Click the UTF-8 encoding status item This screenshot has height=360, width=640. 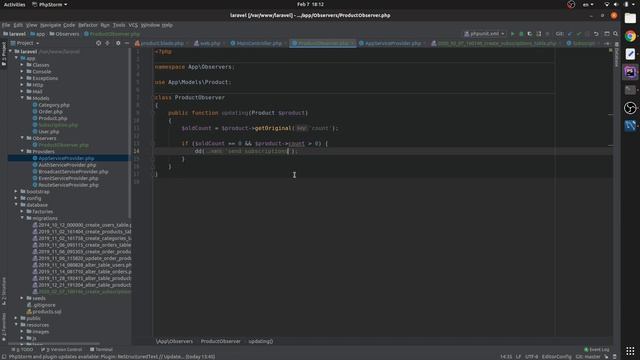point(531,357)
